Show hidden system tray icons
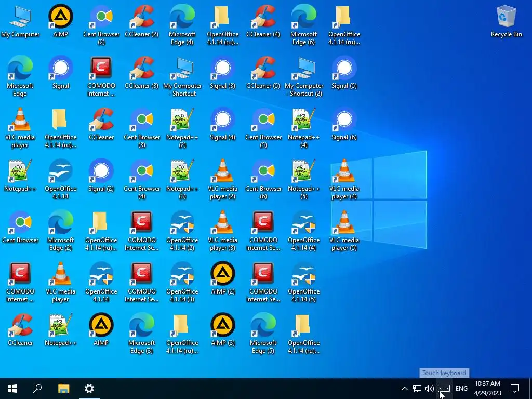Image resolution: width=532 pixels, height=399 pixels. pos(404,389)
